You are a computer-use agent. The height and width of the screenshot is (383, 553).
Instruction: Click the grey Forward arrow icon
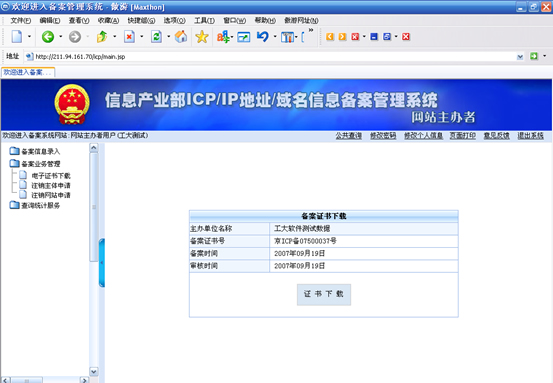click(74, 37)
